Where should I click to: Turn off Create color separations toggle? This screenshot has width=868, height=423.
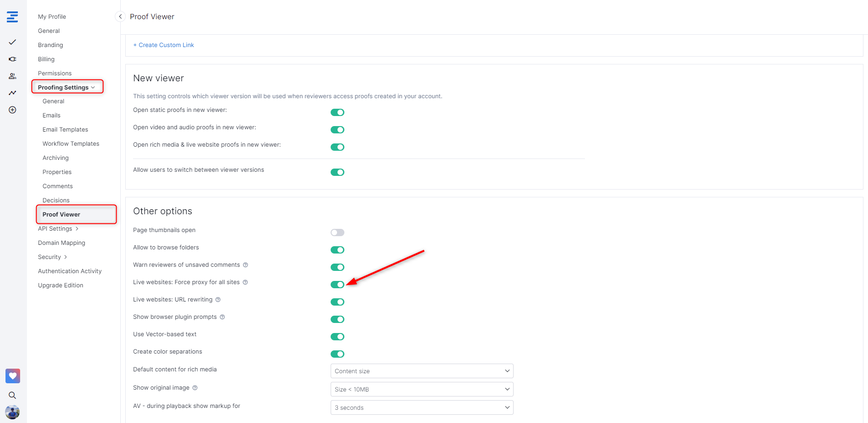[x=337, y=354]
